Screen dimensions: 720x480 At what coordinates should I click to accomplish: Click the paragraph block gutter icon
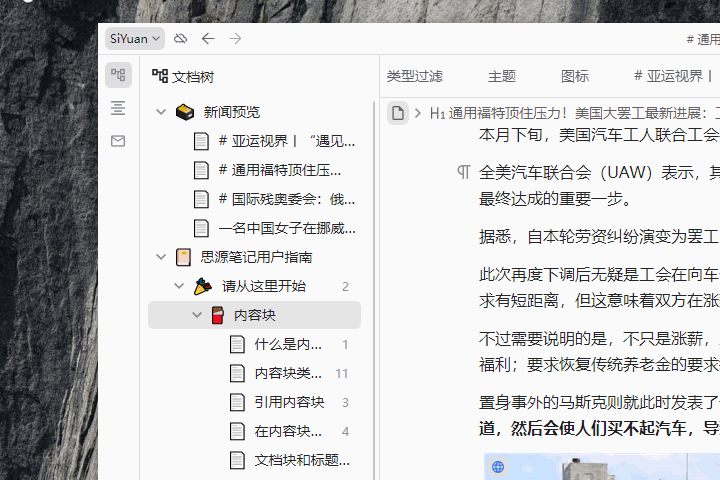(x=463, y=172)
